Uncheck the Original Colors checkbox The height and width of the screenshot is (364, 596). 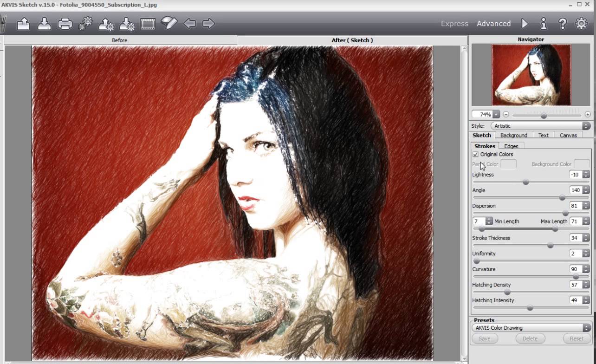(475, 154)
